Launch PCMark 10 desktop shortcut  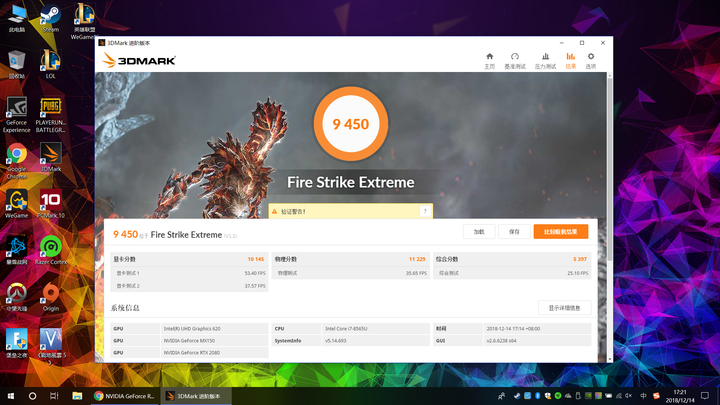(51, 204)
